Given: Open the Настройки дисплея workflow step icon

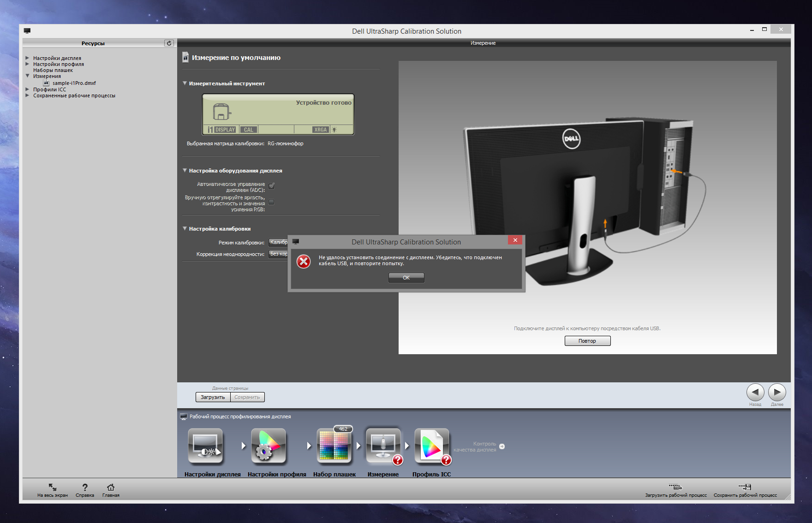Looking at the screenshot, I should (x=205, y=446).
